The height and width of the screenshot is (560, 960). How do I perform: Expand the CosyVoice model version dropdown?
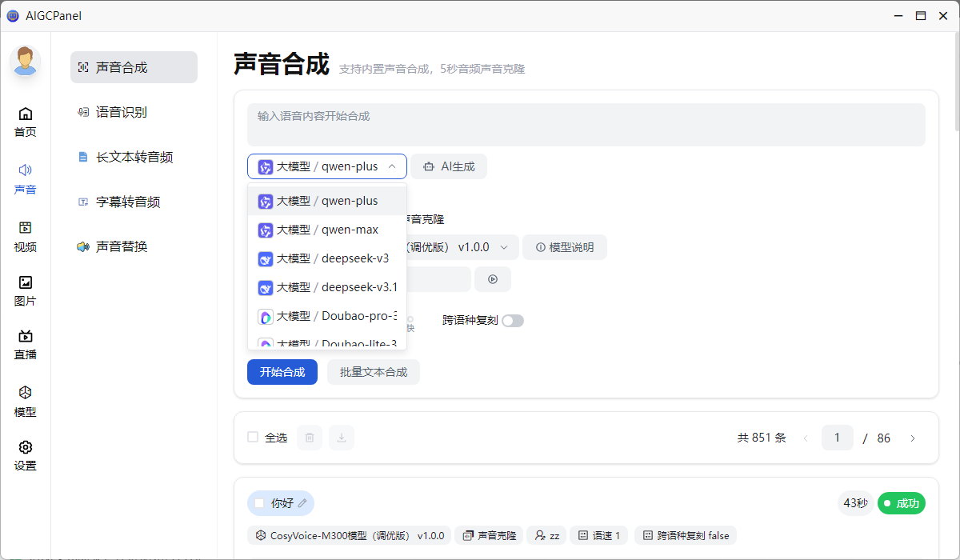(503, 247)
